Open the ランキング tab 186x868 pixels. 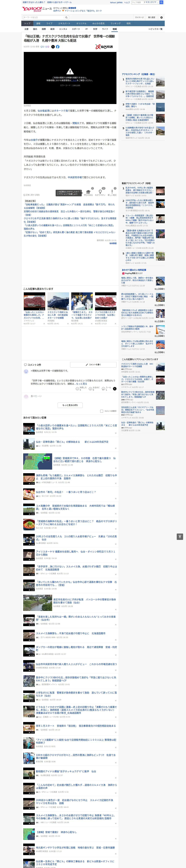(115, 24)
